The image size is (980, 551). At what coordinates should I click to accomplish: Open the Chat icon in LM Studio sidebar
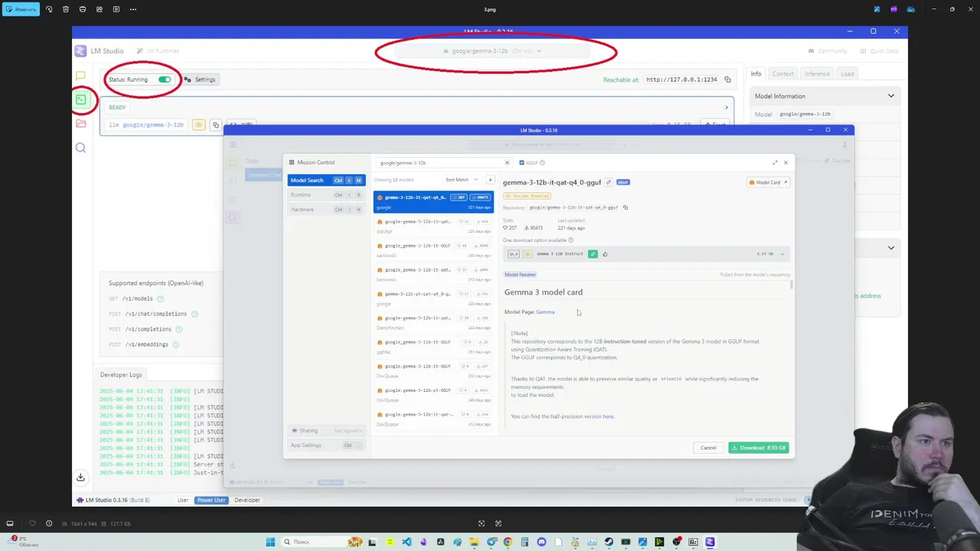pyautogui.click(x=80, y=76)
